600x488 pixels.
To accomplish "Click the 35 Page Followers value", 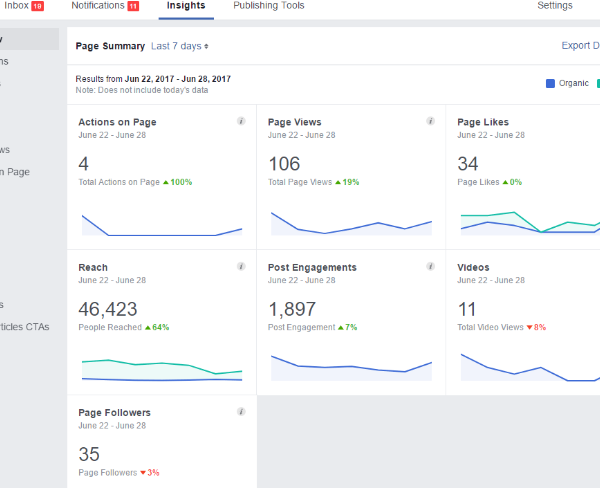I will pyautogui.click(x=89, y=454).
